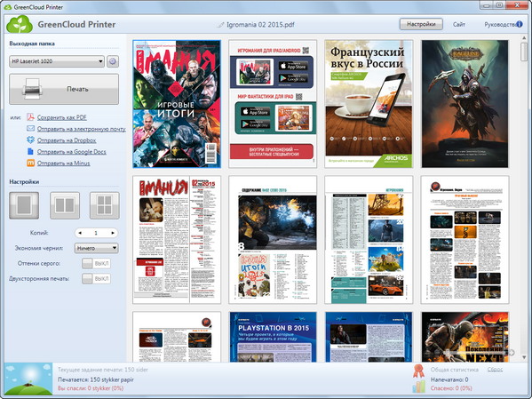Click the Minus service icon

pyautogui.click(x=31, y=163)
